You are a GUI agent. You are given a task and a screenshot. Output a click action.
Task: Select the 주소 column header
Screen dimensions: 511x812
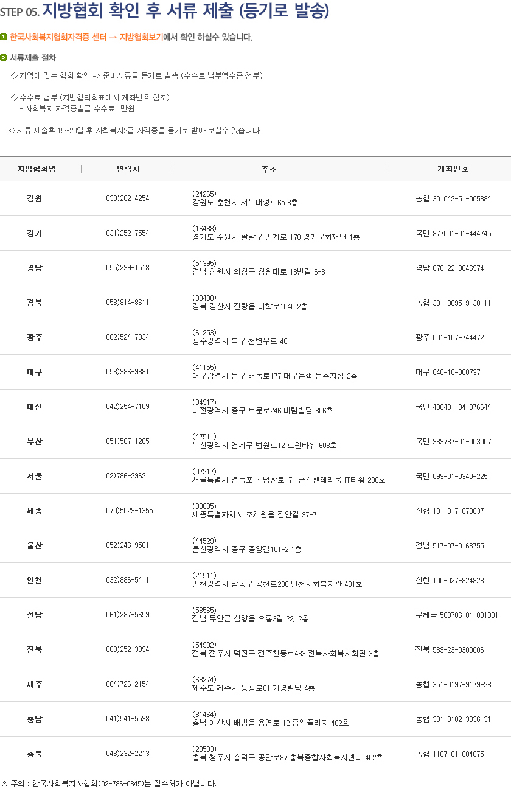click(x=268, y=169)
